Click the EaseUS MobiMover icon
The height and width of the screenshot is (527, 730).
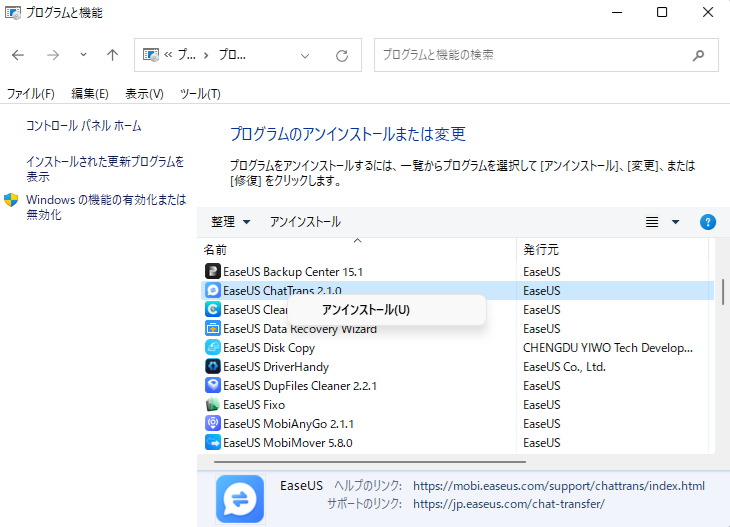213,443
